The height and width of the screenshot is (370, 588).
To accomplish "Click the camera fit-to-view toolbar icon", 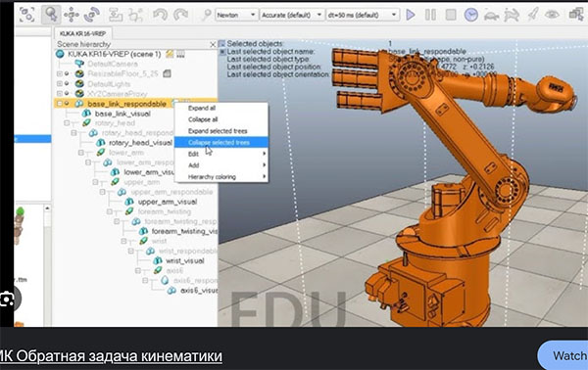I will pyautogui.click(x=27, y=15).
